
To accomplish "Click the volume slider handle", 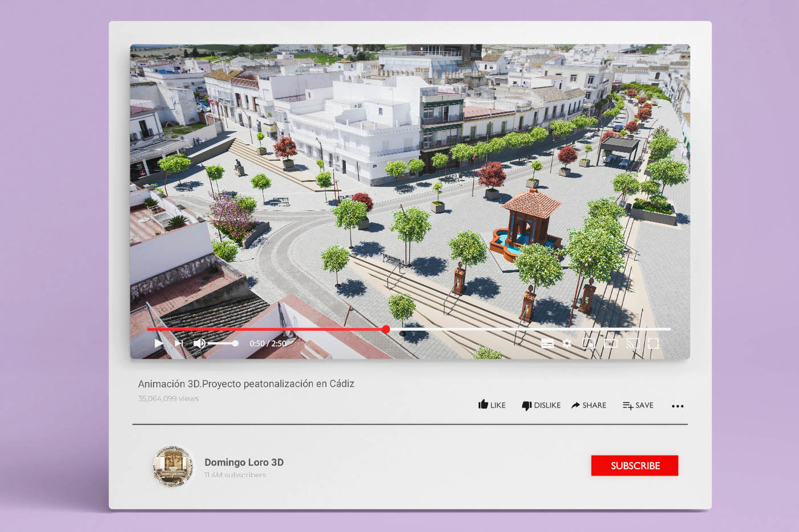I will click(235, 343).
